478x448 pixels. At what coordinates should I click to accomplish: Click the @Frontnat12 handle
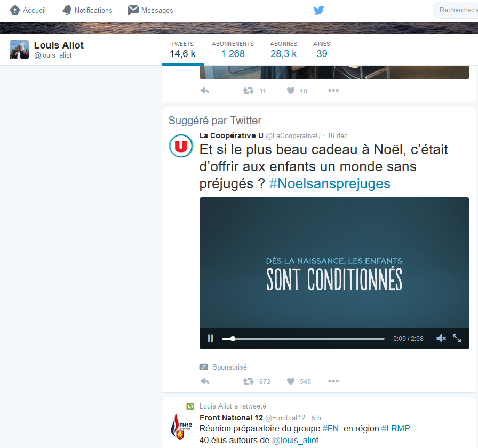[x=285, y=418]
